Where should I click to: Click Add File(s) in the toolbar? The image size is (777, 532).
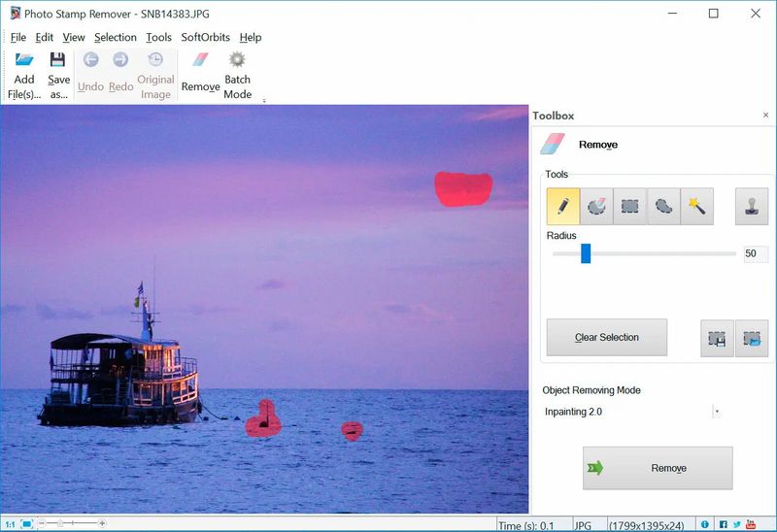[24, 75]
